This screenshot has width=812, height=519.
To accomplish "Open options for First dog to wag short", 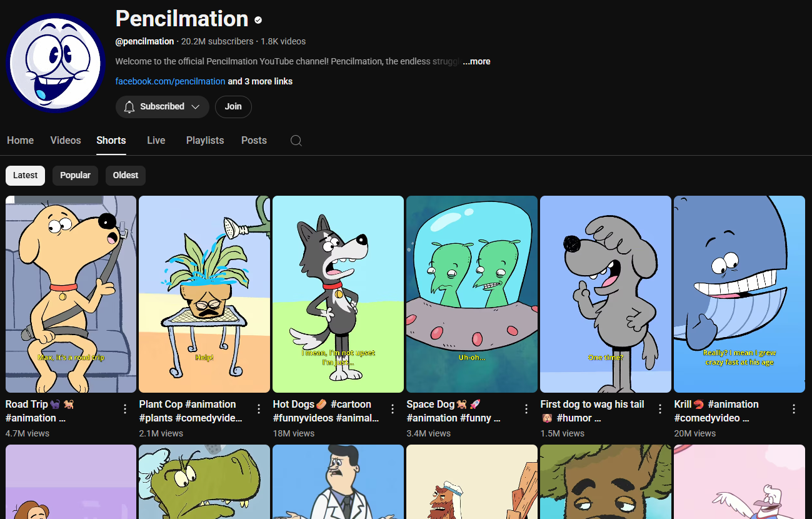I will (660, 409).
